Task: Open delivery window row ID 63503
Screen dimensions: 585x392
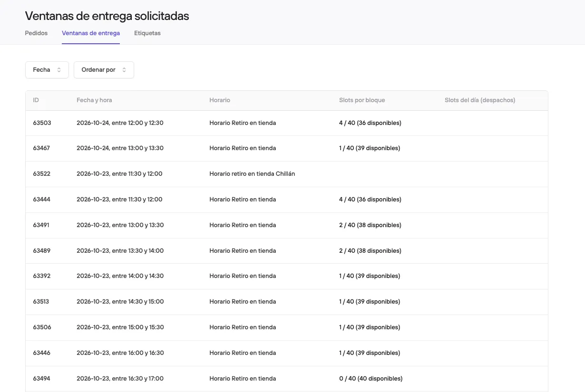Action: click(287, 123)
